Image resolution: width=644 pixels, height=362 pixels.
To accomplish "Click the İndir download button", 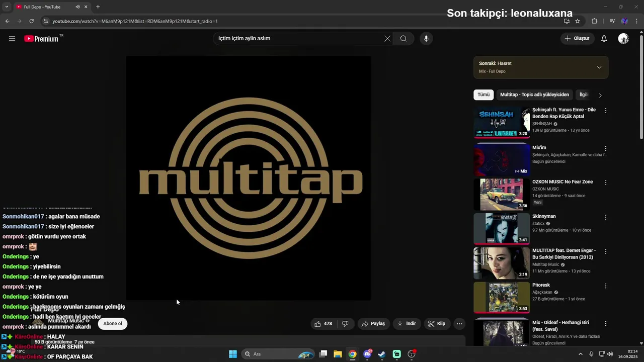I will click(x=407, y=324).
